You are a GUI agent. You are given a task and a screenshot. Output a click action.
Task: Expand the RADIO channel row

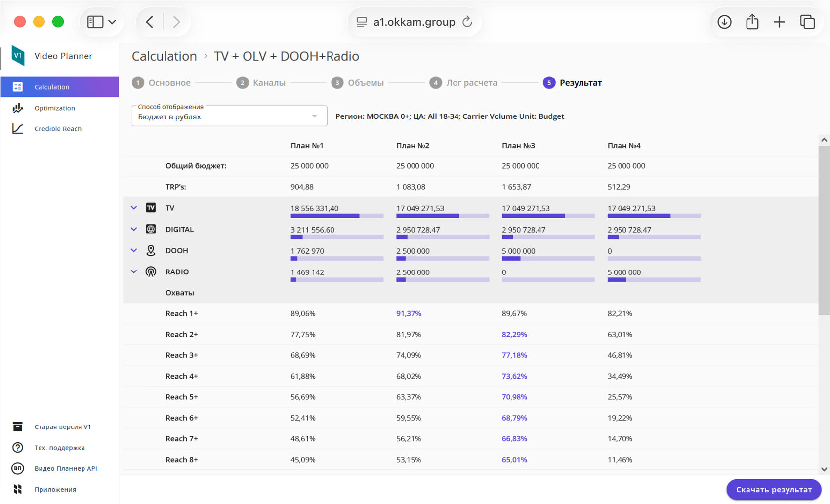(134, 271)
